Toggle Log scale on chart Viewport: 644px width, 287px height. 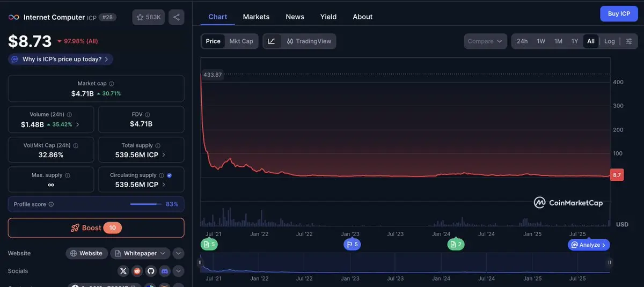[x=610, y=41]
